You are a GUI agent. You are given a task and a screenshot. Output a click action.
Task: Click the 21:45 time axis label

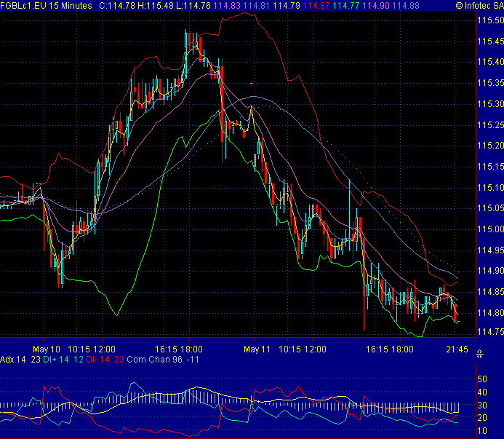click(x=456, y=349)
